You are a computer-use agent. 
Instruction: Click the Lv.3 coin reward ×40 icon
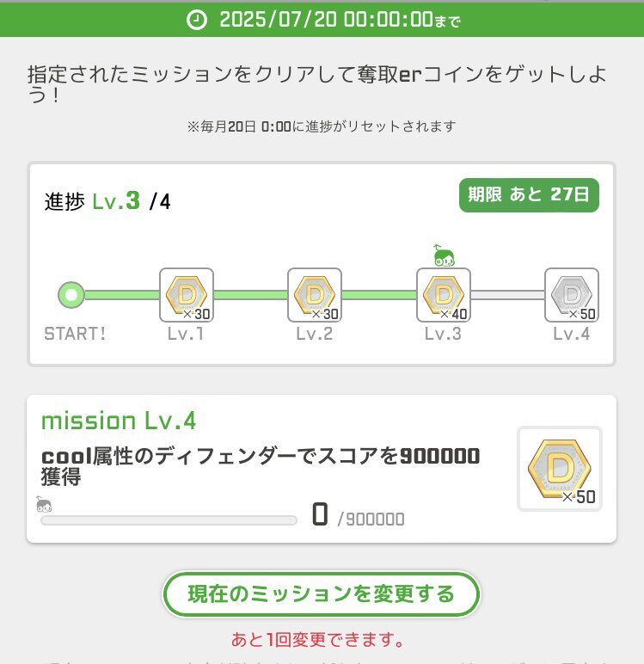444,295
